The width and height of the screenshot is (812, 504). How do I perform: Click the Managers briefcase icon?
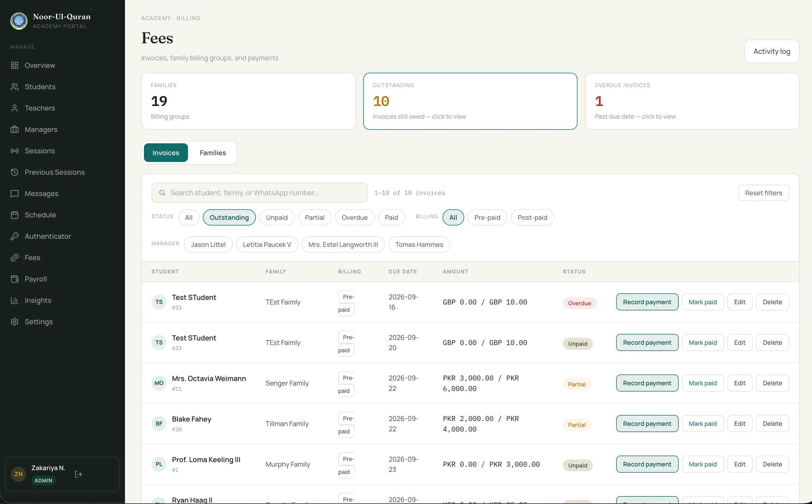[14, 129]
